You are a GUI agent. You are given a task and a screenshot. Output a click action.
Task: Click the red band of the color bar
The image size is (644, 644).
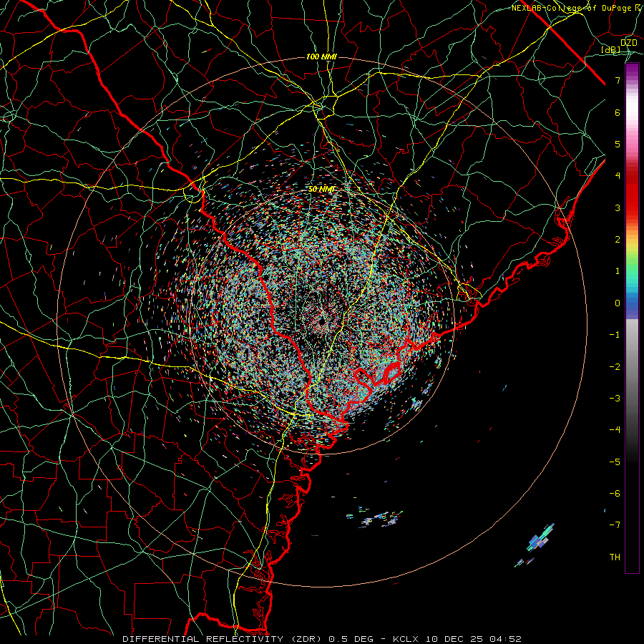(632, 193)
